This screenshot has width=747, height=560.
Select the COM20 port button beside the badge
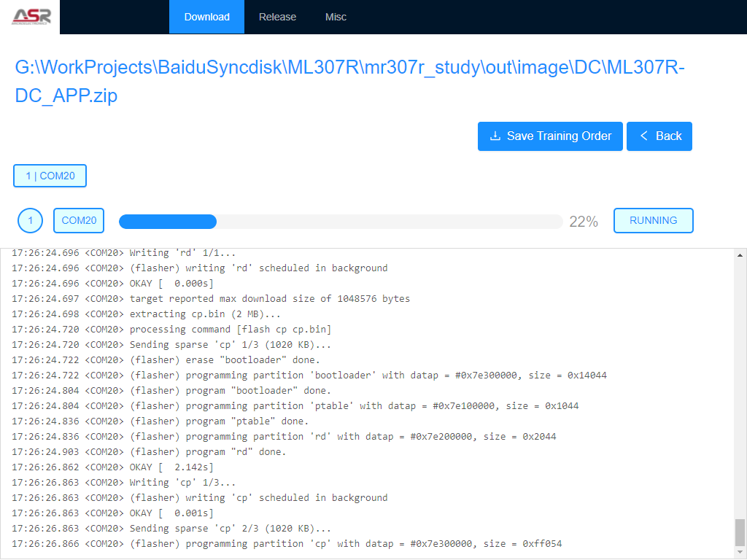pos(79,220)
